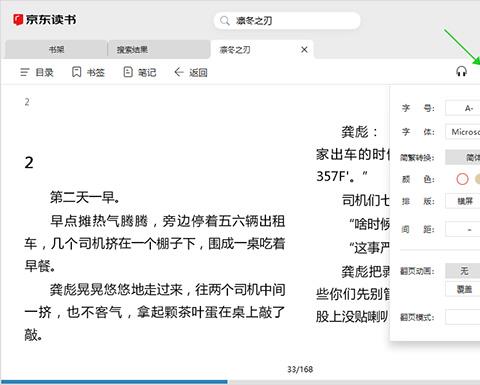
Task: Click the 字号 label
Action: click(418, 108)
